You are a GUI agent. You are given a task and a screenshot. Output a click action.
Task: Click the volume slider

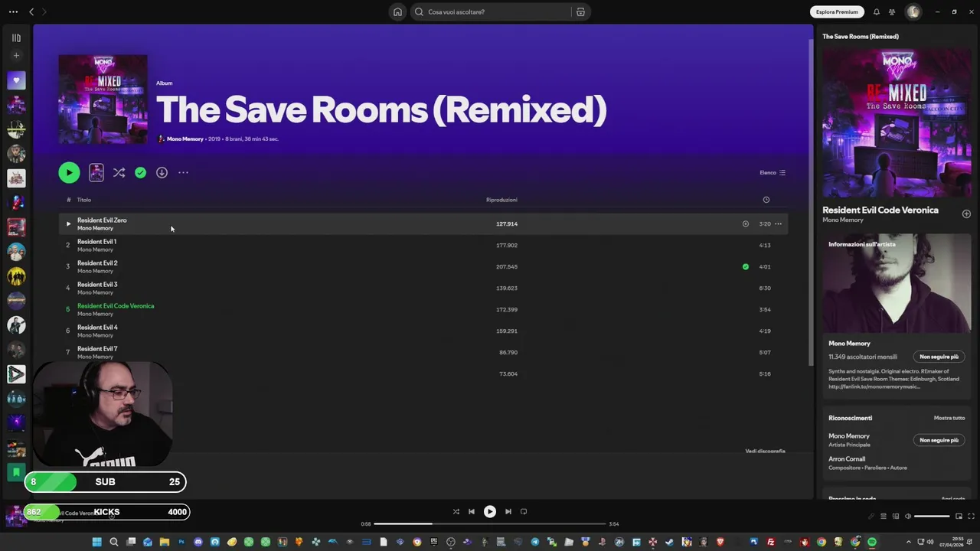coord(932,516)
